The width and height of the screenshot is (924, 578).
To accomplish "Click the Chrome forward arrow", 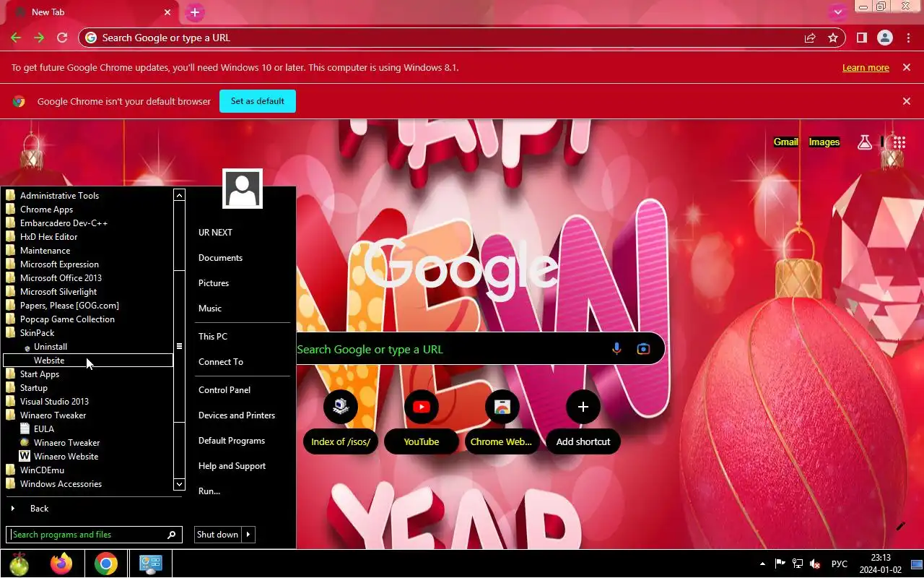I will click(39, 38).
